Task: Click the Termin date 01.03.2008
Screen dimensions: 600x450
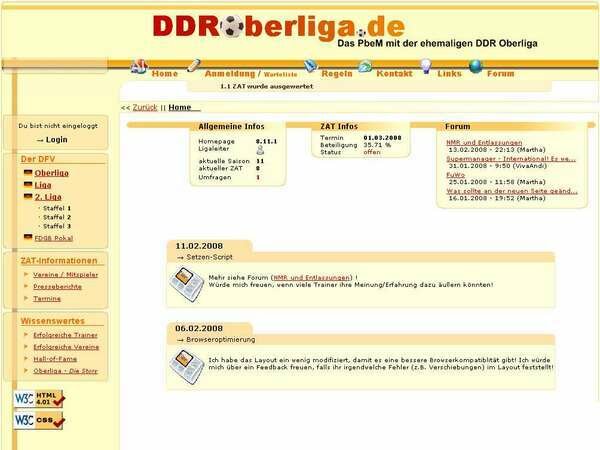Action: (x=382, y=138)
